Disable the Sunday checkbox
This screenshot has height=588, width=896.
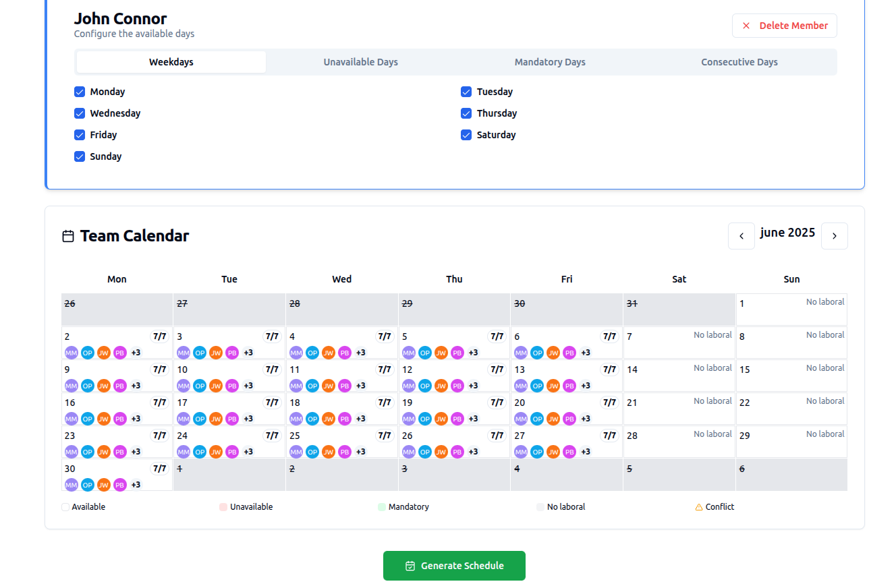tap(80, 156)
